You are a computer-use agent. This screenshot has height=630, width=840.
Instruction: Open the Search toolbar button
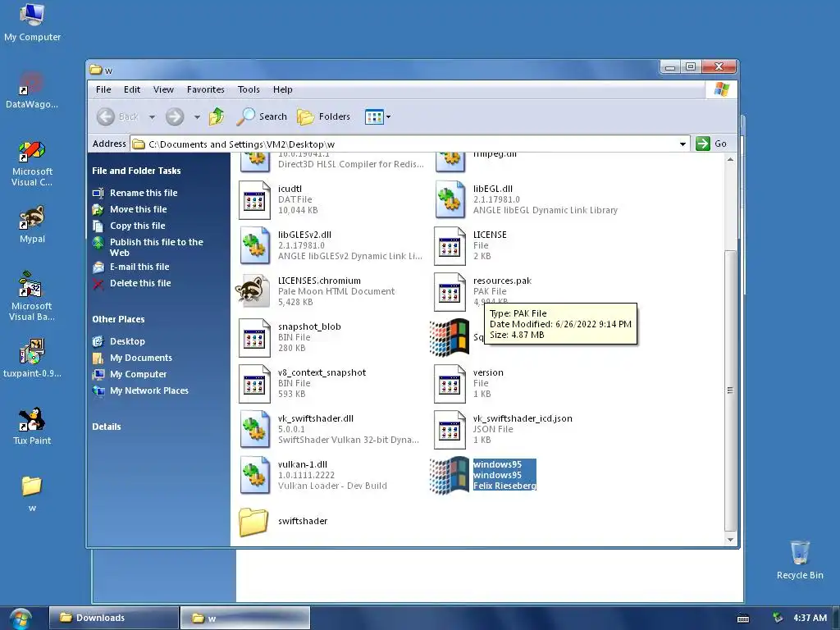(x=262, y=116)
